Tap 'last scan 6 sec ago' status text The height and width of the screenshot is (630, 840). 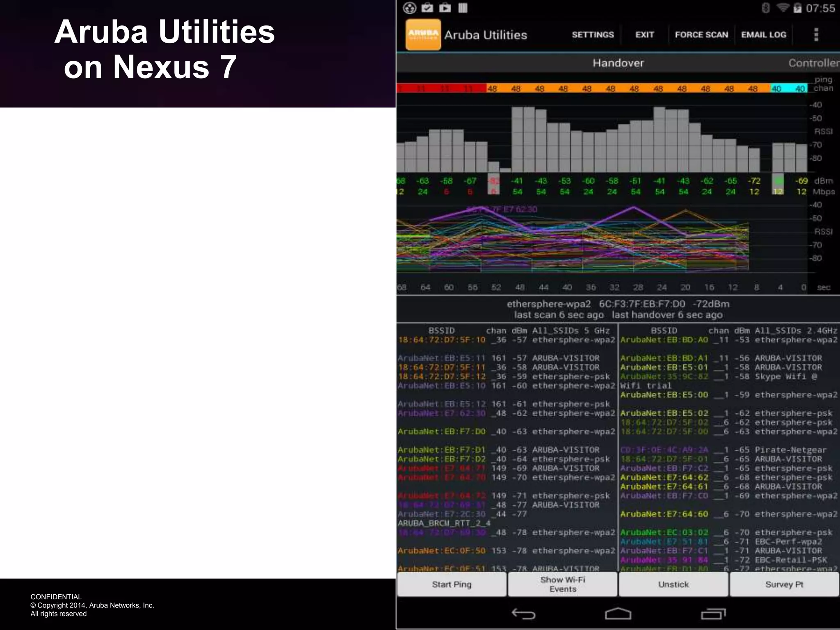[559, 315]
